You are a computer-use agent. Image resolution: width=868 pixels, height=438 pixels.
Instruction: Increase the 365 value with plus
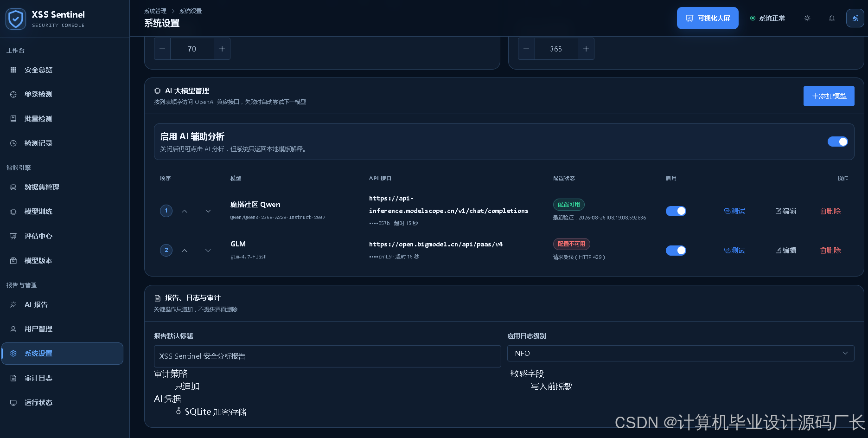point(586,49)
